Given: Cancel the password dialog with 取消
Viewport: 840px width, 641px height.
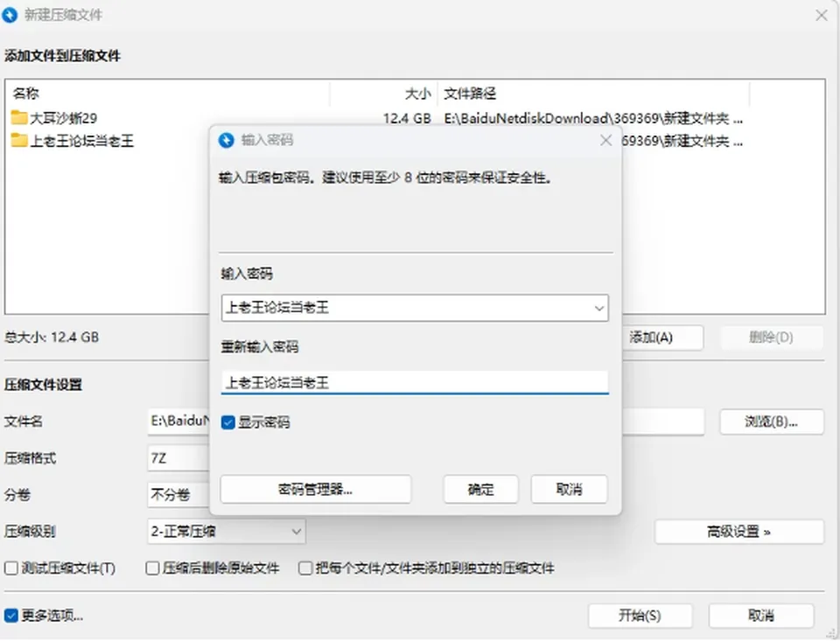Looking at the screenshot, I should (569, 489).
